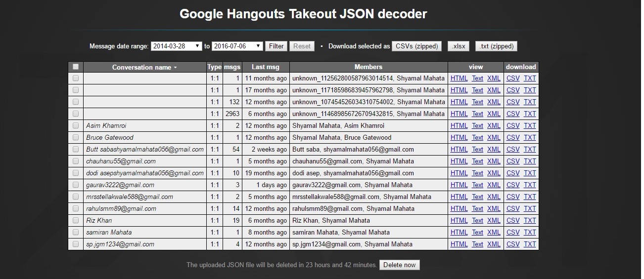The width and height of the screenshot is (644, 279).
Task: Sort table by Type column header
Action: (214, 67)
